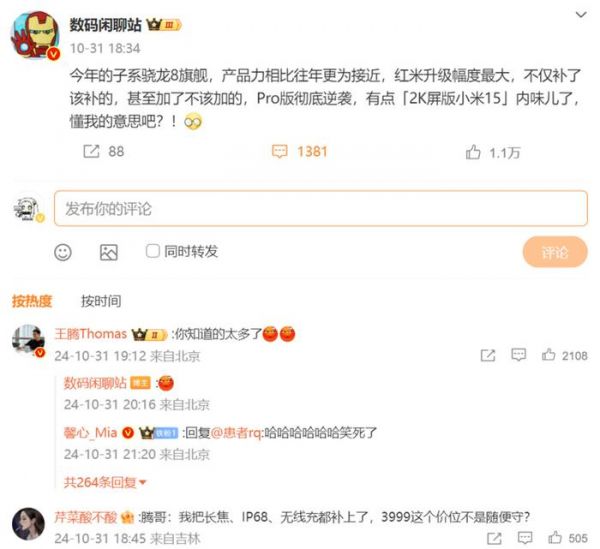Open 王腾Thomas's profile name link
The image size is (600, 549).
coord(91,334)
